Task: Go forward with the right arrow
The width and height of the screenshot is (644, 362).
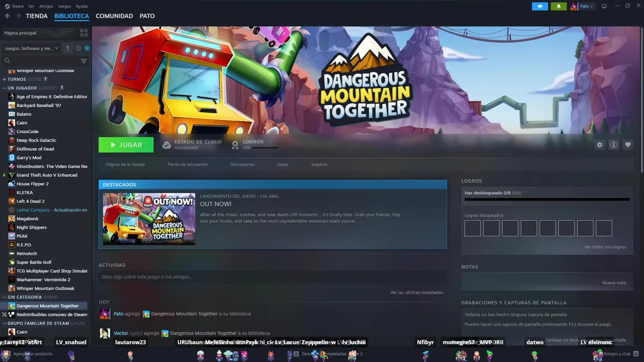Action: point(18,16)
